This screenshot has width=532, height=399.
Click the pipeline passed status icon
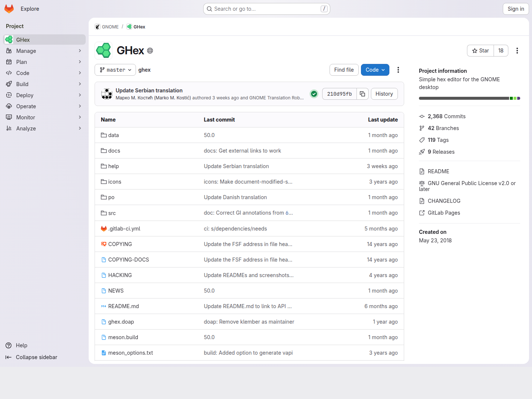pos(314,94)
